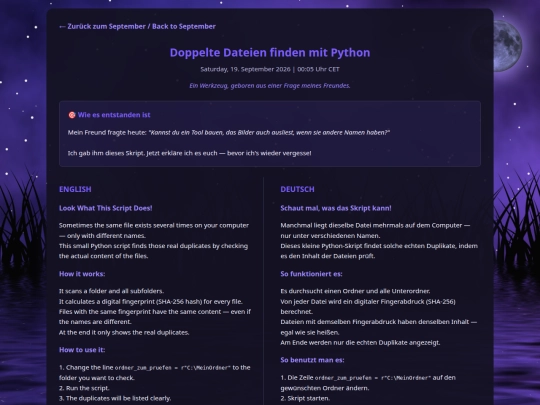Click line 'At the end it only shows the real duplicates.'
Screen dimensions: 540x405
click(124, 333)
